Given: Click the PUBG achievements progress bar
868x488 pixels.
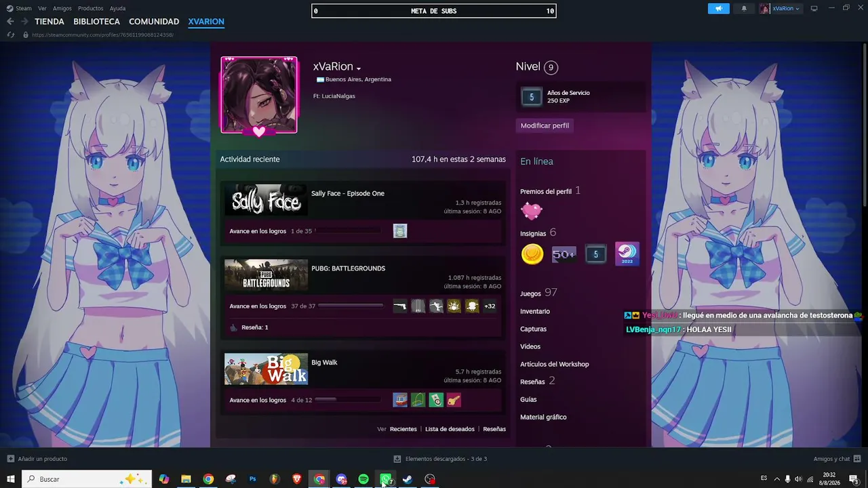Looking at the screenshot, I should pos(351,306).
